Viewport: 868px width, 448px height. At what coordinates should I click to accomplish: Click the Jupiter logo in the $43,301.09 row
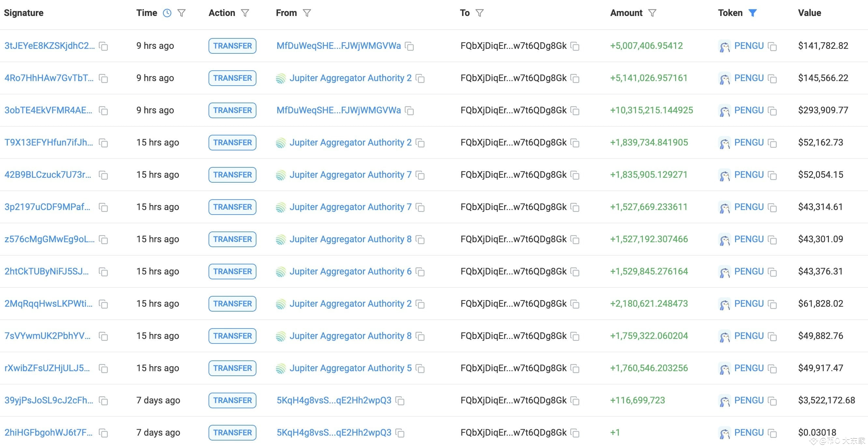pyautogui.click(x=281, y=240)
